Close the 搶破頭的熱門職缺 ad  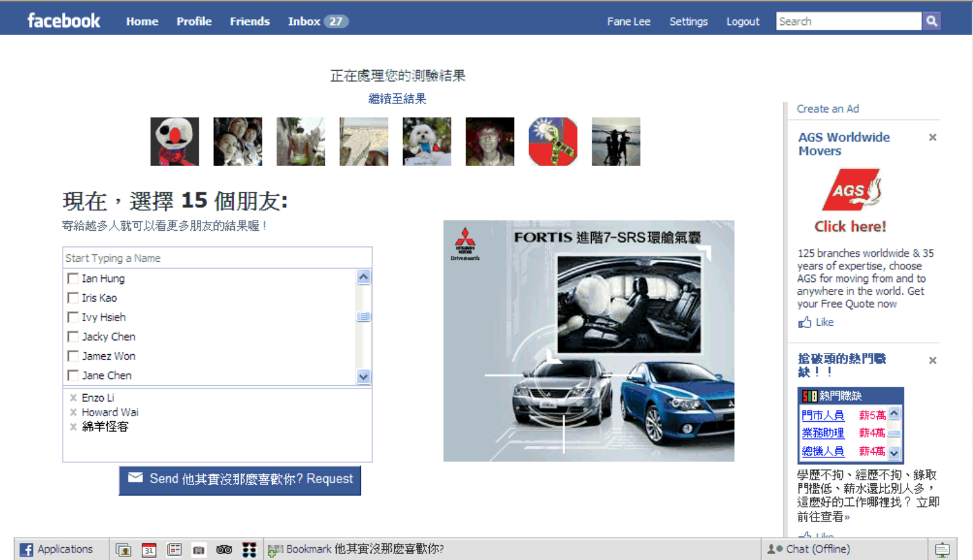coord(933,361)
